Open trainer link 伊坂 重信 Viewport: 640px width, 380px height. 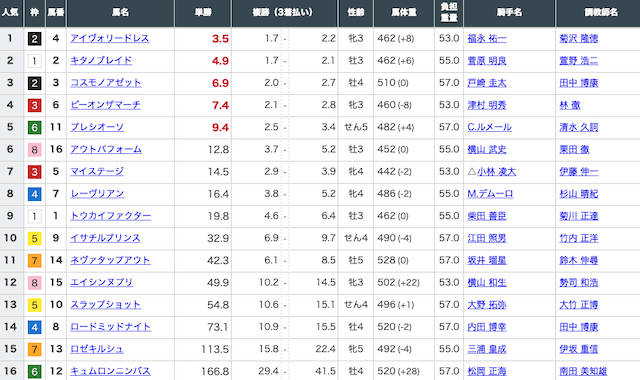(x=579, y=349)
